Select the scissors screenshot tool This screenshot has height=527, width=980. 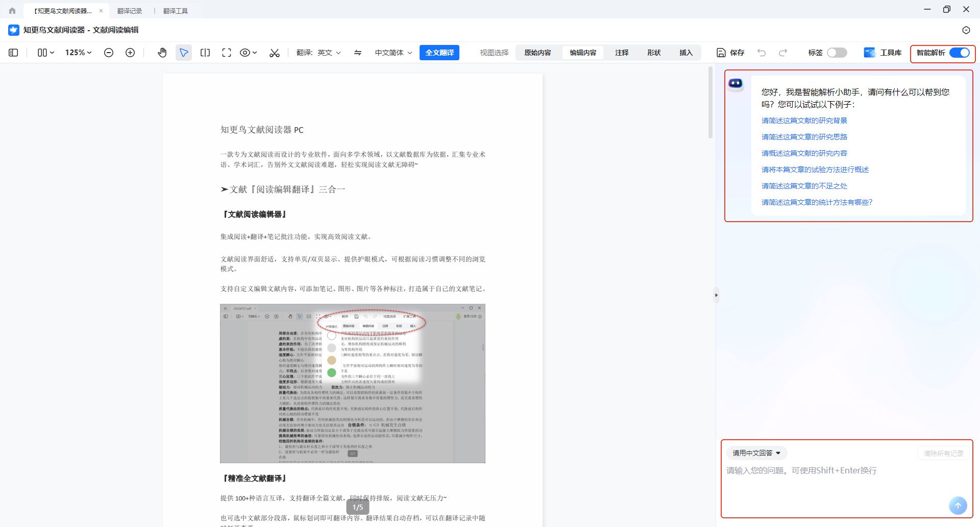pyautogui.click(x=275, y=53)
